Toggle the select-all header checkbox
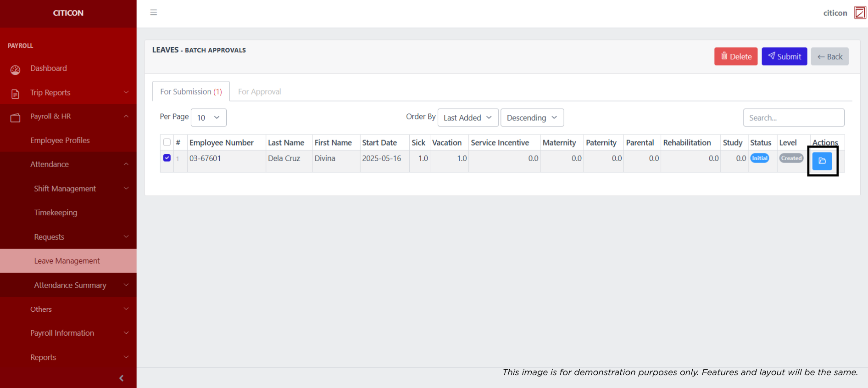Viewport: 868px width, 388px height. (167, 142)
